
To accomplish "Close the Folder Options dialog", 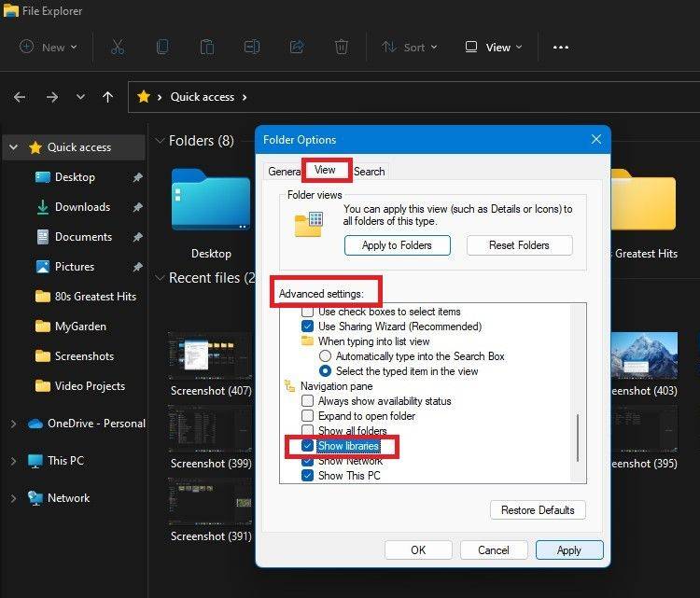I will click(x=596, y=139).
